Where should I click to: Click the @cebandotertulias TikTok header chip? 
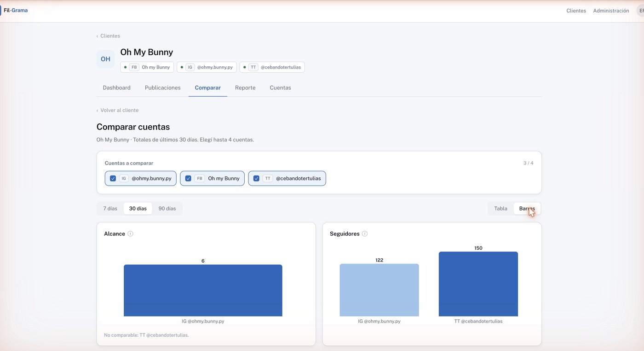272,67
